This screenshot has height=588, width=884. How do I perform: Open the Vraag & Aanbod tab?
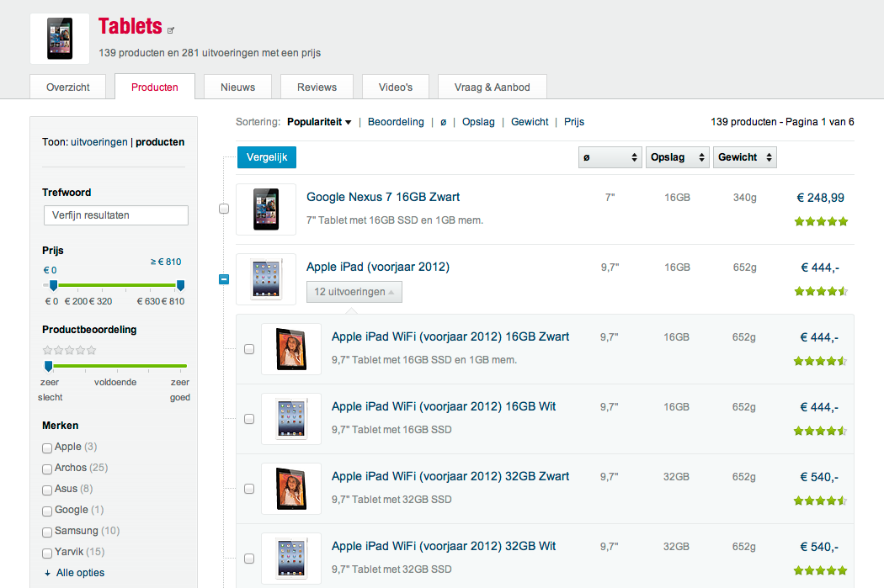pyautogui.click(x=493, y=87)
